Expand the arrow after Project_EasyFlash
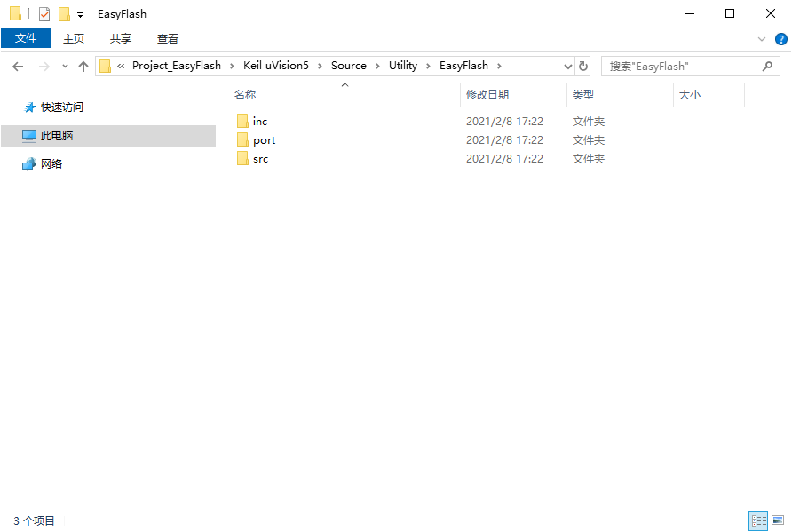This screenshot has width=792, height=532. (x=232, y=67)
